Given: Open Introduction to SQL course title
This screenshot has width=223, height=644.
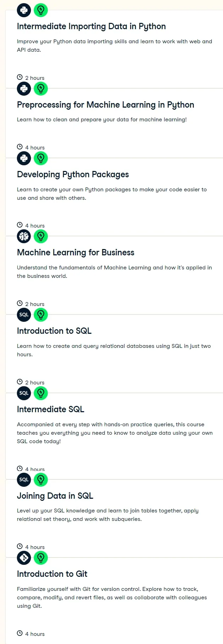Looking at the screenshot, I should pos(54,331).
